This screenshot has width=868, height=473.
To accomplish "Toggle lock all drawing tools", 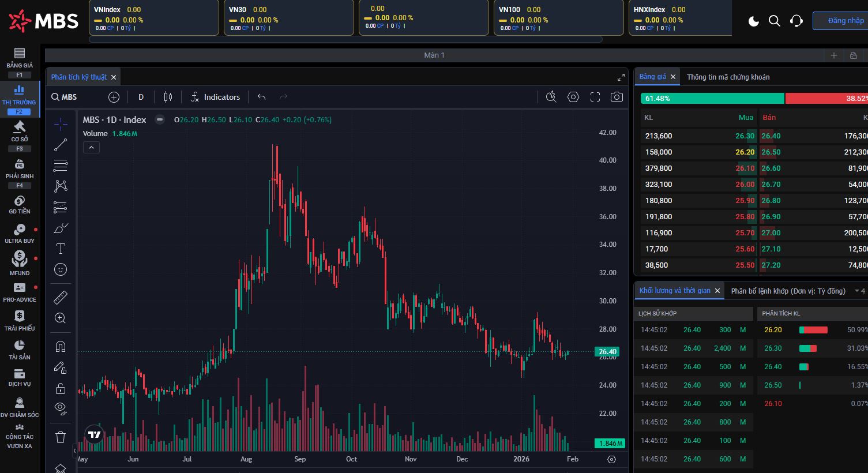I will pos(61,388).
